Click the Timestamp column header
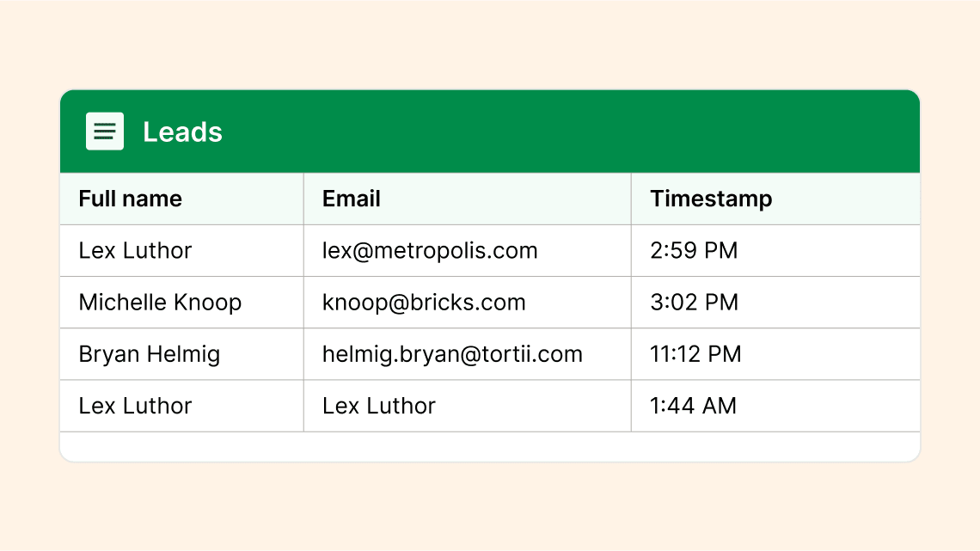 tap(775, 199)
